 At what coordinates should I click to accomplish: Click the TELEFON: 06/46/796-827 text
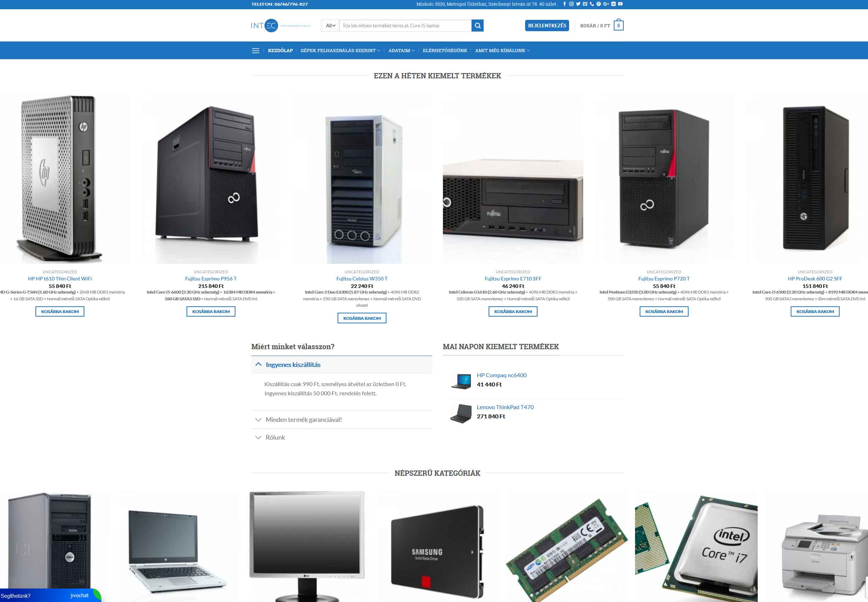tap(279, 4)
